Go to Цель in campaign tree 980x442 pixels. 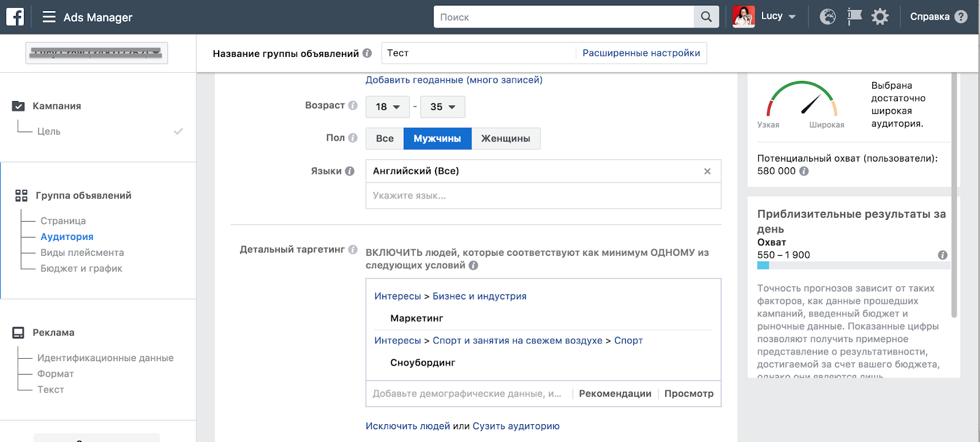point(49,131)
